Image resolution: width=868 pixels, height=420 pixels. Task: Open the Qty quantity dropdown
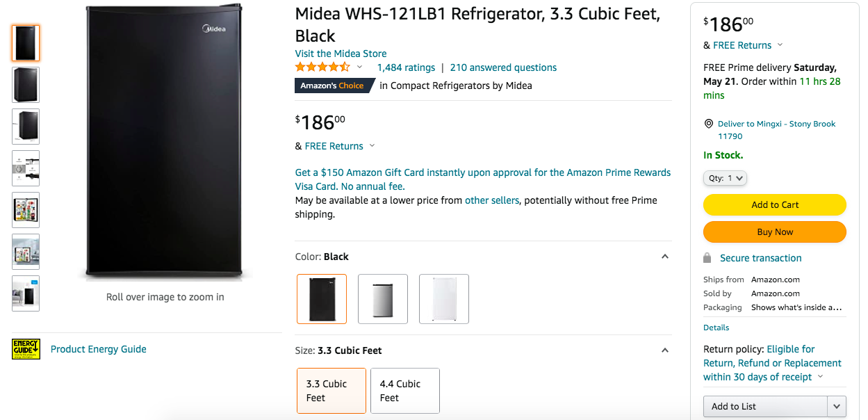725,178
